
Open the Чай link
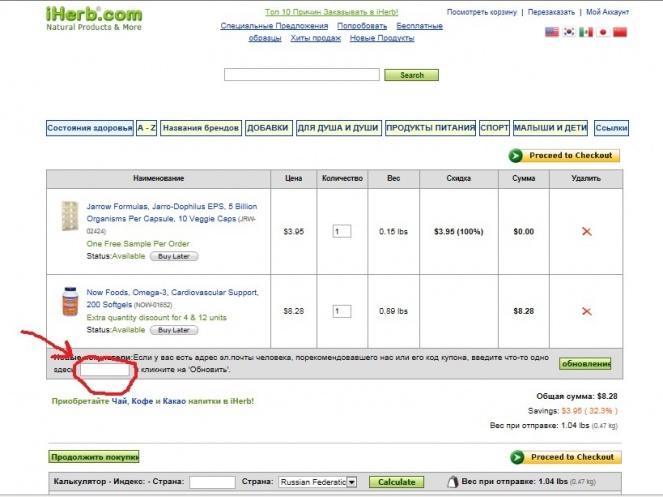[x=119, y=401]
